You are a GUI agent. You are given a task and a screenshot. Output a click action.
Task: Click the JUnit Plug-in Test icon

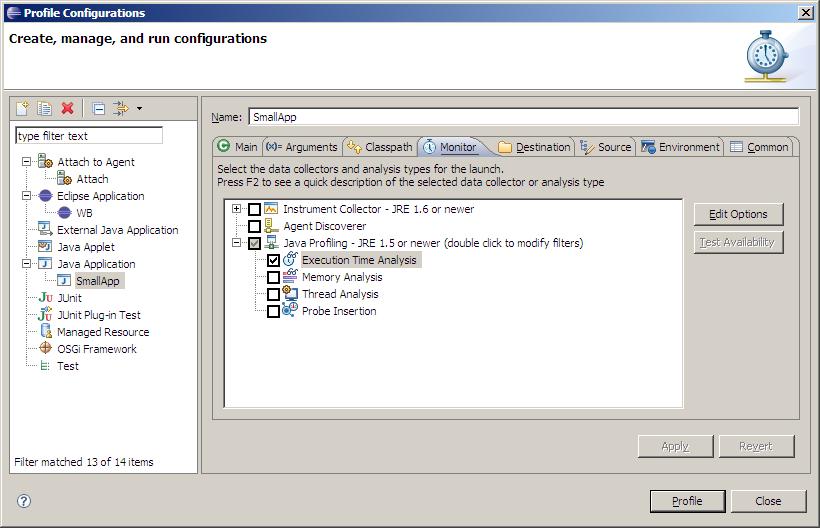45,315
